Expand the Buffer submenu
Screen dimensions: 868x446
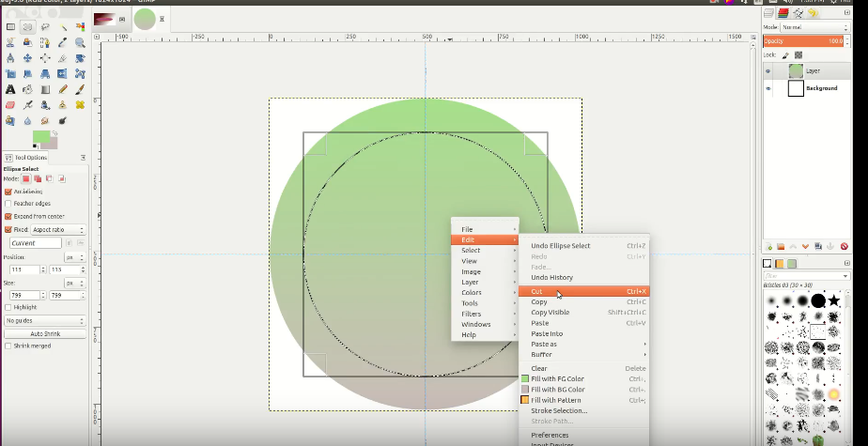(x=583, y=355)
